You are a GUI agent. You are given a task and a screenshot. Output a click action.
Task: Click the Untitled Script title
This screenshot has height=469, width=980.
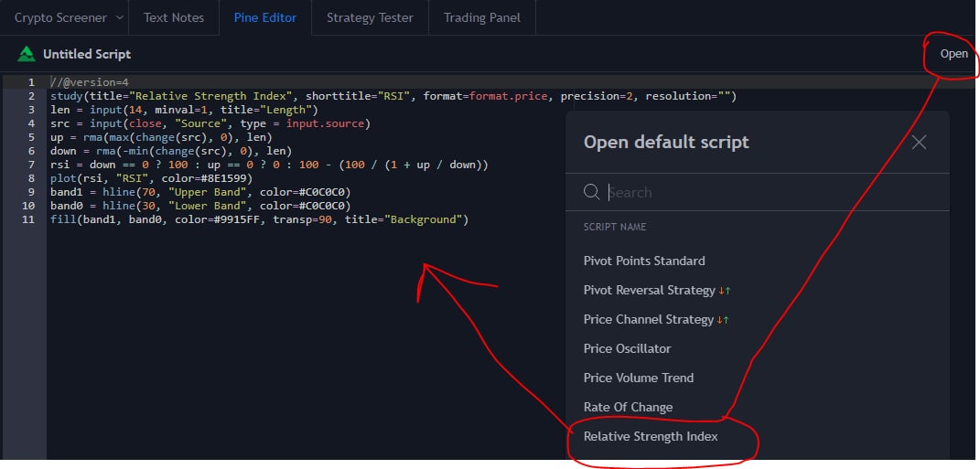coord(87,54)
